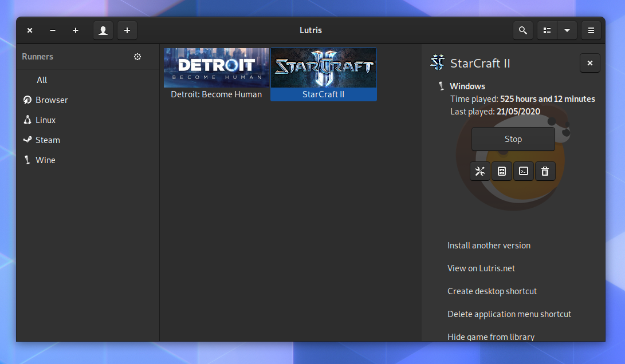Show StarCraft II logs icon button
The width and height of the screenshot is (625, 364).
click(x=502, y=171)
